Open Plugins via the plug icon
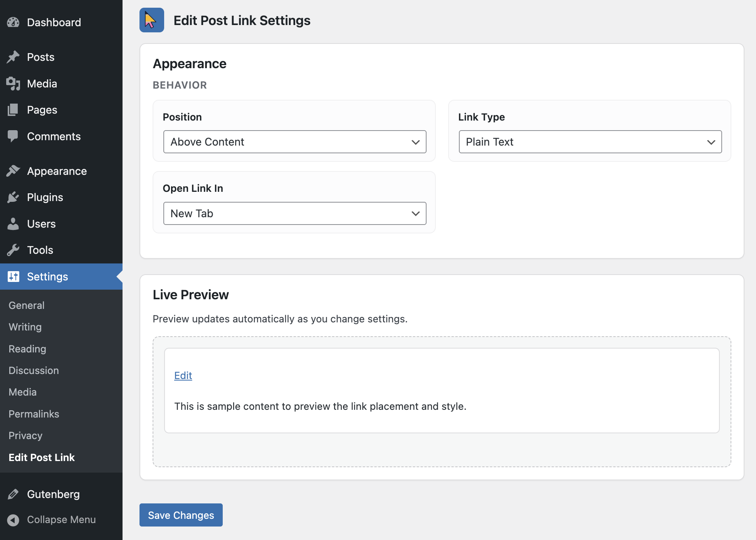This screenshot has height=540, width=756. click(13, 197)
